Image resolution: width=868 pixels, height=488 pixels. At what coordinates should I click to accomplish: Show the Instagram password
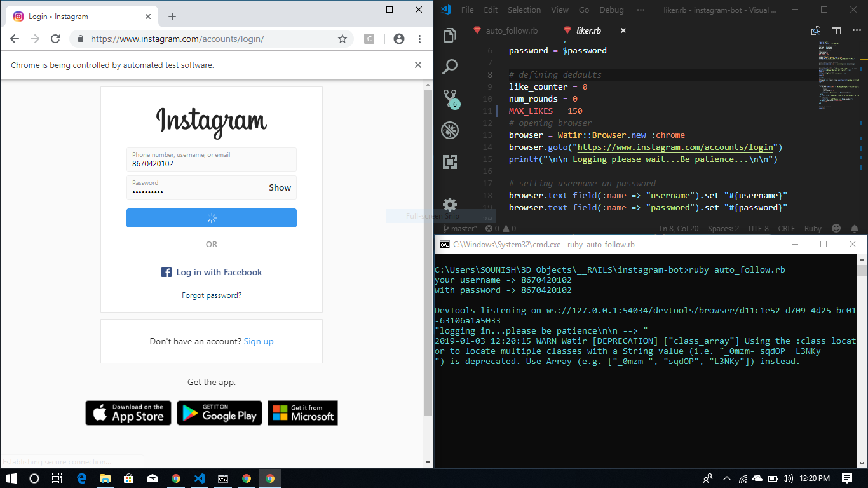280,187
